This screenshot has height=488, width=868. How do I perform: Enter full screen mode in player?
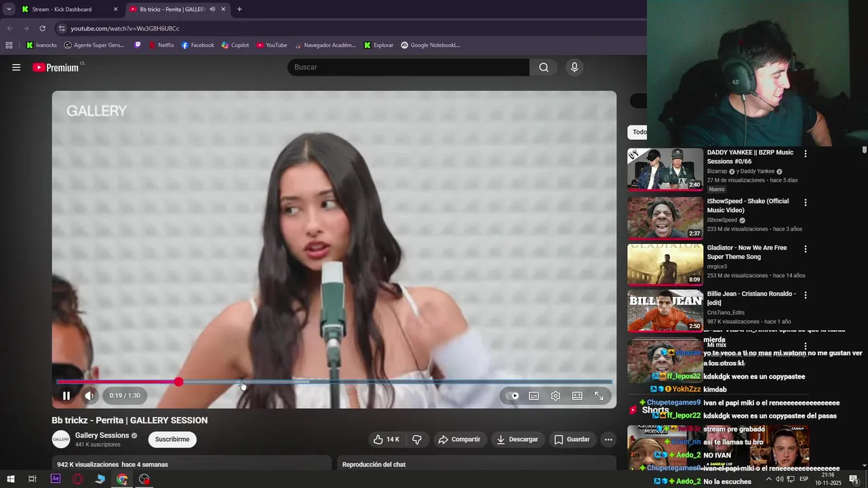[x=599, y=396]
